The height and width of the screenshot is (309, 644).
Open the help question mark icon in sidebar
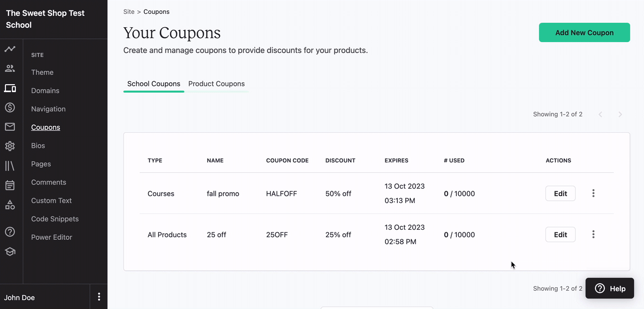point(10,231)
